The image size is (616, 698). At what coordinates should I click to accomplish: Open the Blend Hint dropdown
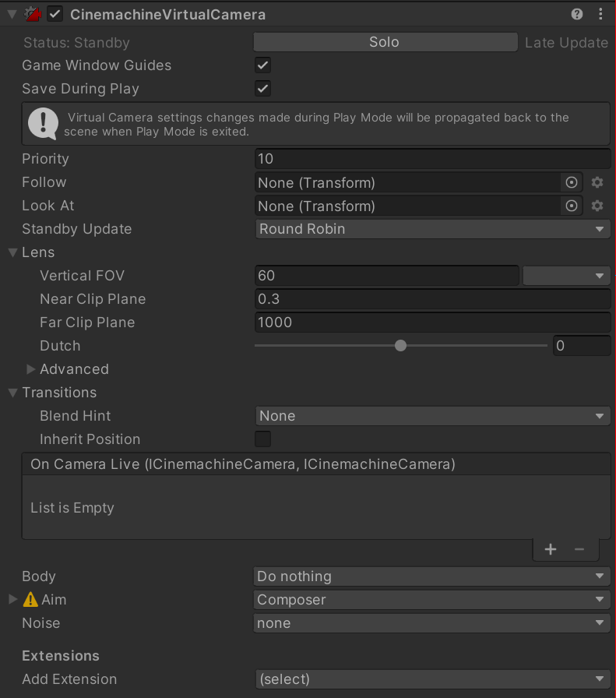[x=432, y=416]
